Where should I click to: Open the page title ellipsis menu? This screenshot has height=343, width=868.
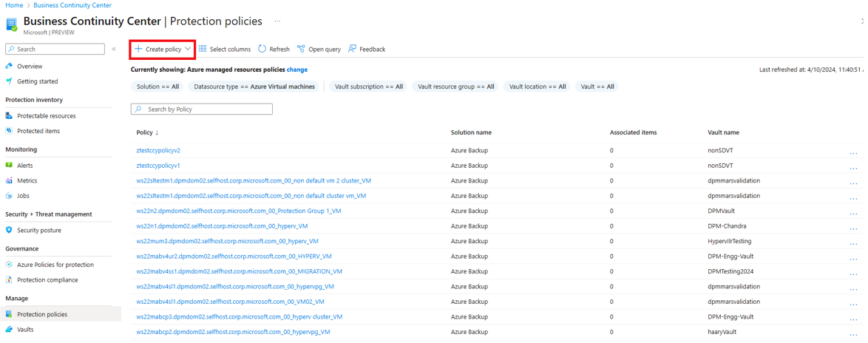(x=277, y=21)
